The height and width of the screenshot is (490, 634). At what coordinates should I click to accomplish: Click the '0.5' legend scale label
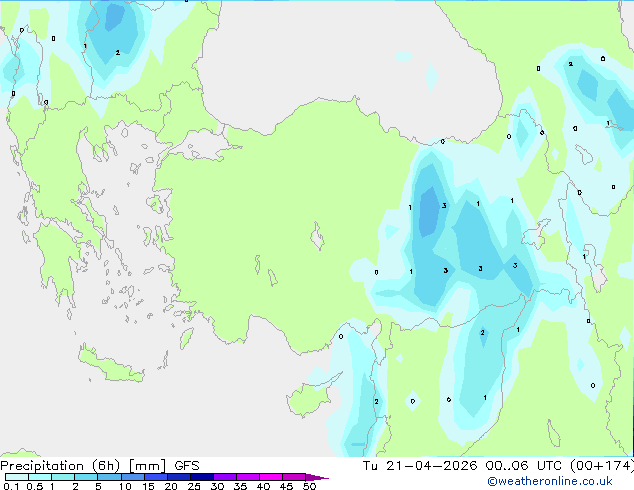pyautogui.click(x=34, y=486)
